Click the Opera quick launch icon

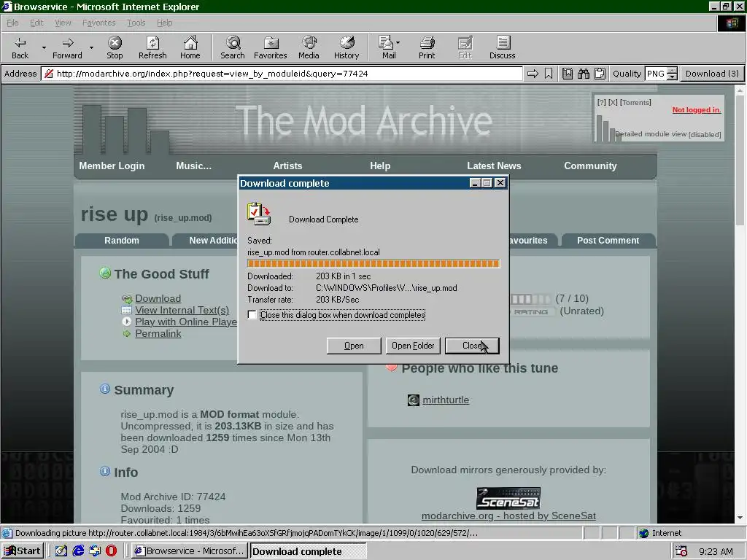click(x=111, y=551)
